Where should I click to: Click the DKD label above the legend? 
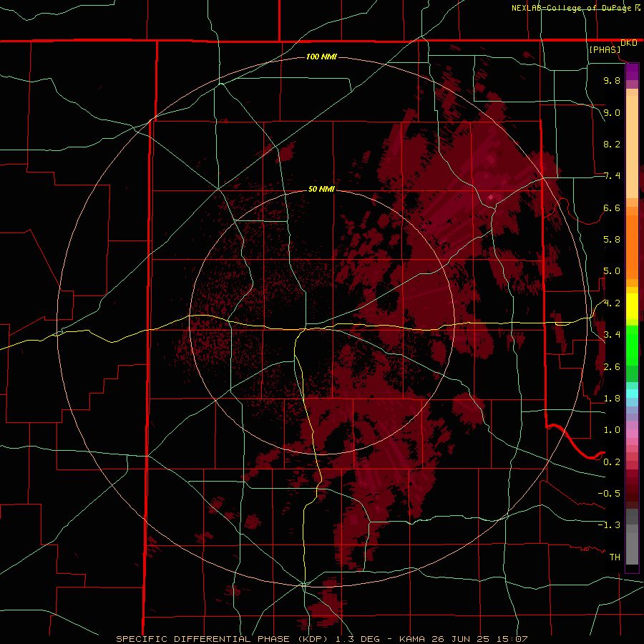(x=629, y=43)
